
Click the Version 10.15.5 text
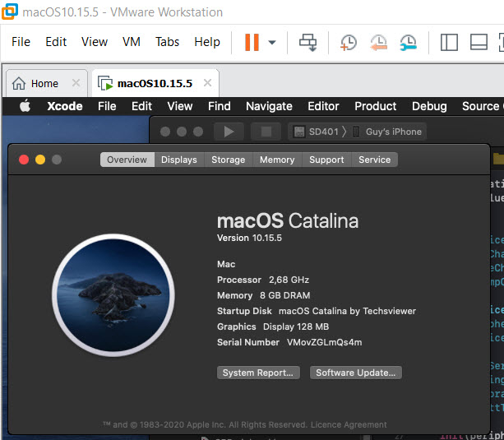click(x=249, y=238)
